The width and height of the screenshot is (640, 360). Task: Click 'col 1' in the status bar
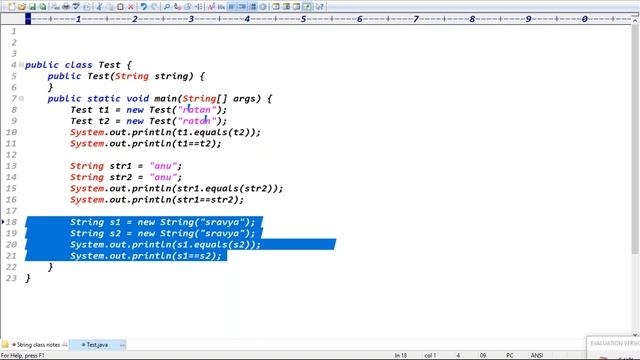(x=430, y=356)
